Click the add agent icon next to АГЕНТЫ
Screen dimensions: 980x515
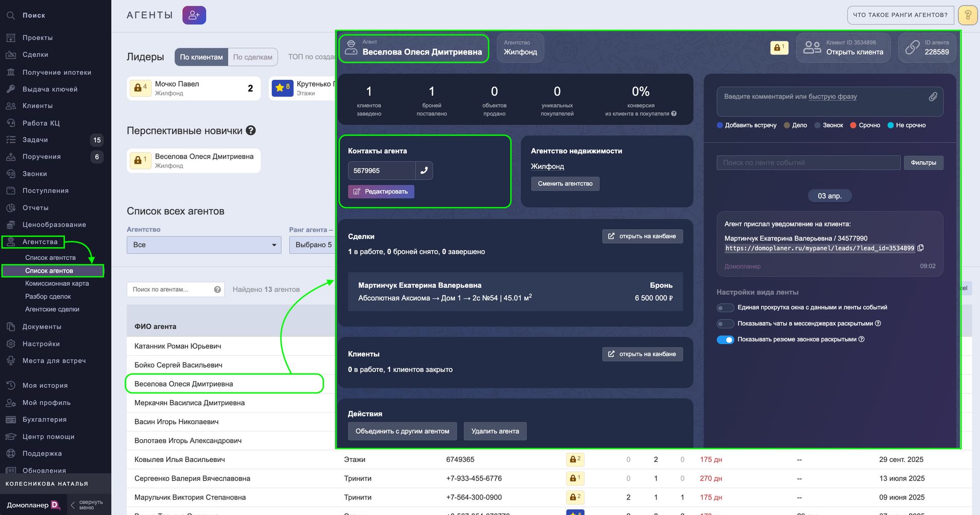pos(194,15)
